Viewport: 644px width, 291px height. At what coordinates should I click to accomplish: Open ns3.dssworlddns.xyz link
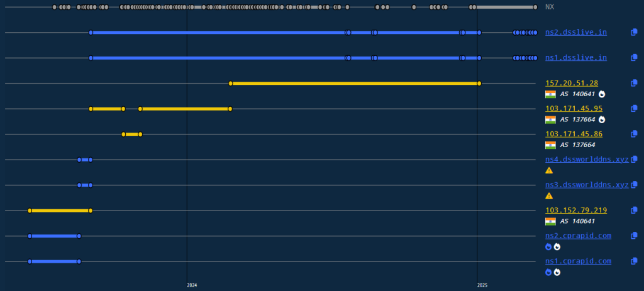coord(586,185)
